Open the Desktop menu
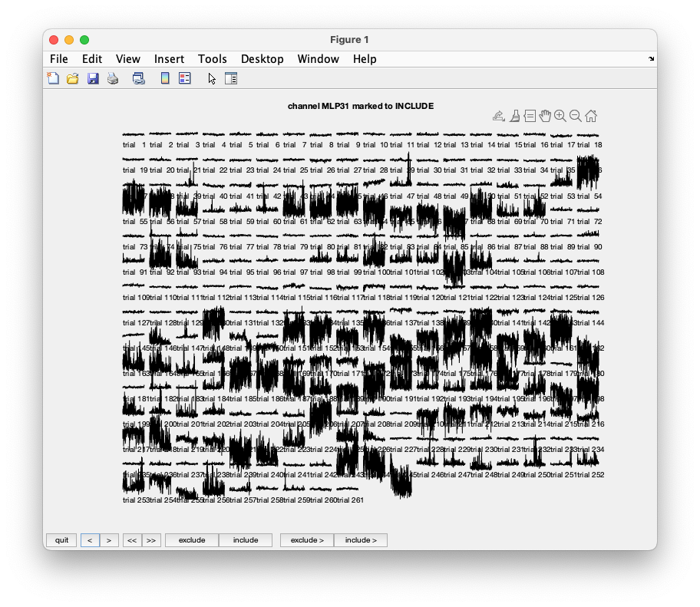Viewport: 700px width, 607px height. 262,58
